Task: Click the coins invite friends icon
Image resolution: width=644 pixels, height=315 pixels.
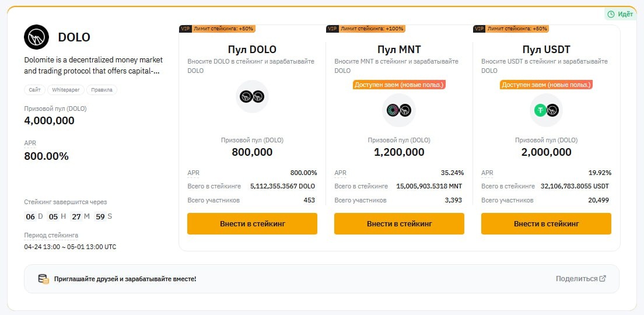Action: 43,279
